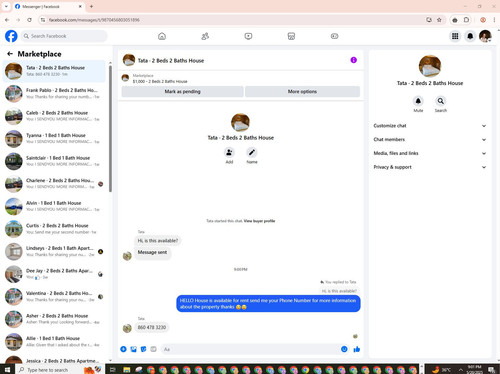Choose a GIF icon in composer
The image size is (500, 374).
[153, 349]
